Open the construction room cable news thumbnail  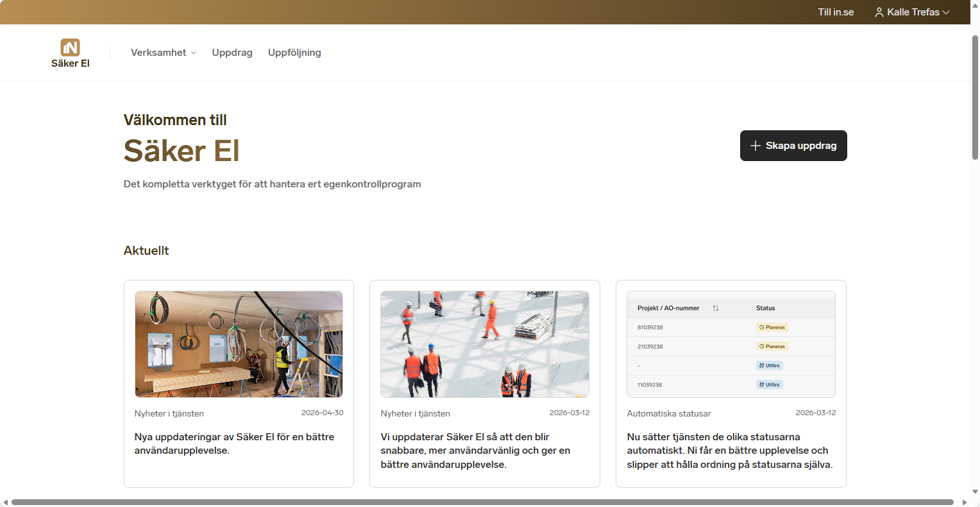tap(239, 344)
